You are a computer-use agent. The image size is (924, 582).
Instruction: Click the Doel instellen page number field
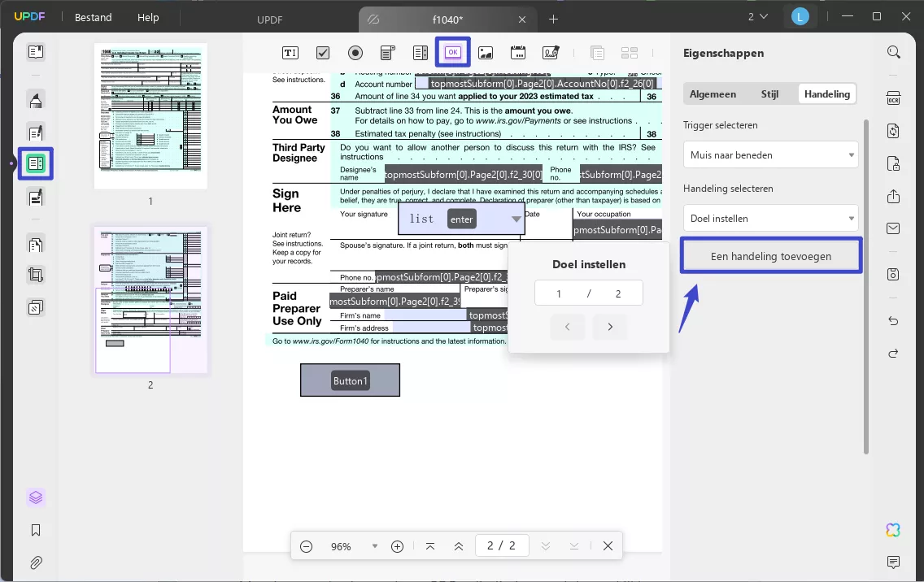click(589, 293)
